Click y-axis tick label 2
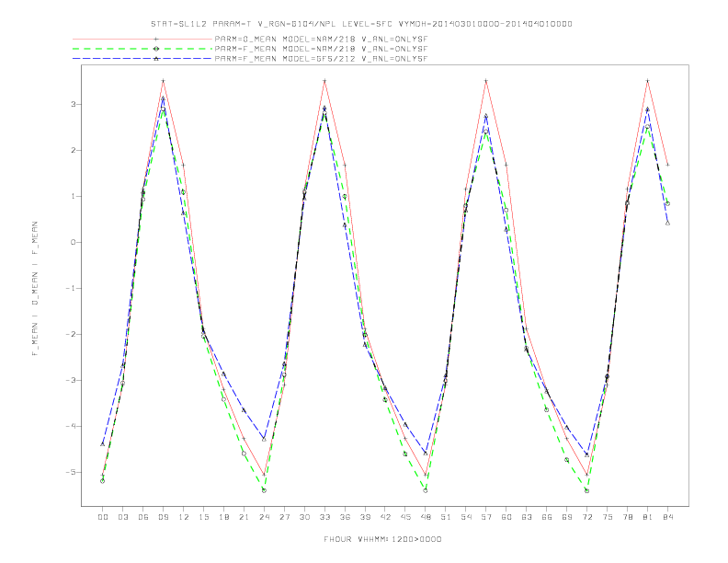Image resolution: width=728 pixels, height=563 pixels. tap(73, 151)
